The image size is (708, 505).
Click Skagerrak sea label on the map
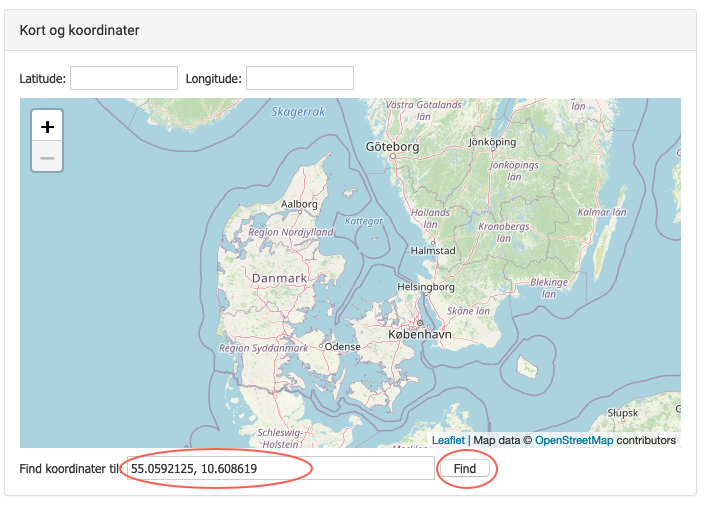(298, 112)
